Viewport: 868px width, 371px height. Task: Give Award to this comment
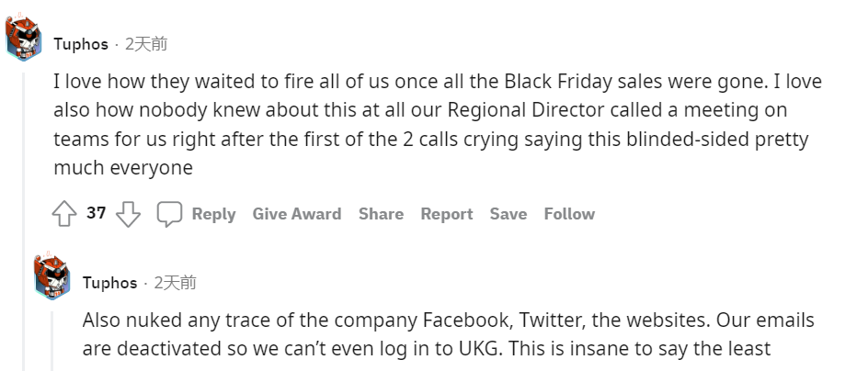[x=296, y=214]
